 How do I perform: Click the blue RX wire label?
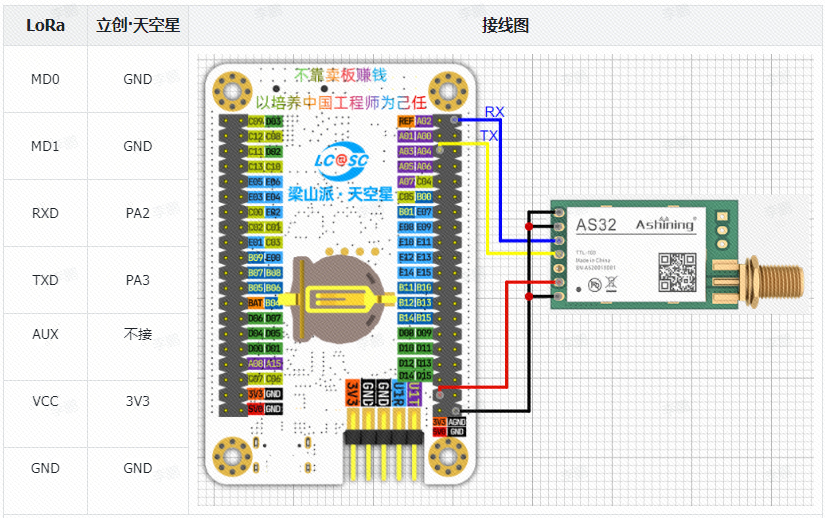pyautogui.click(x=494, y=112)
